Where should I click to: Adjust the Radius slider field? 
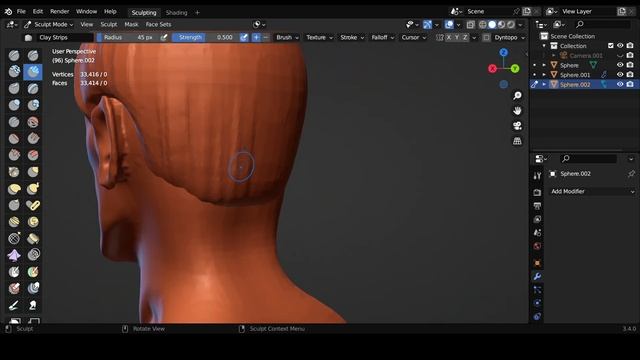[127, 37]
